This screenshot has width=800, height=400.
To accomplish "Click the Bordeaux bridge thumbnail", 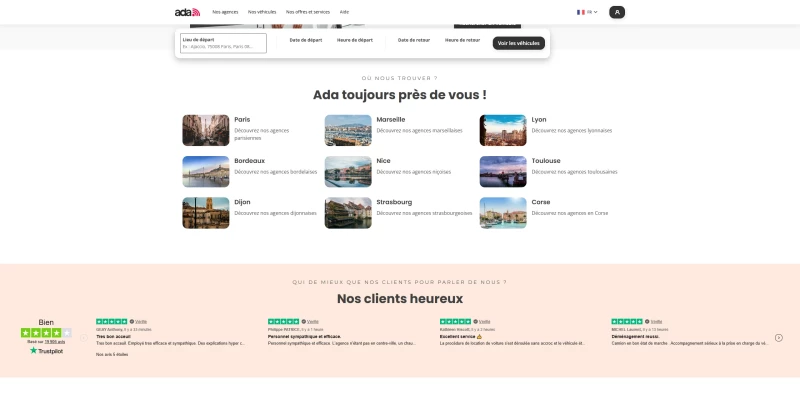I will point(206,171).
